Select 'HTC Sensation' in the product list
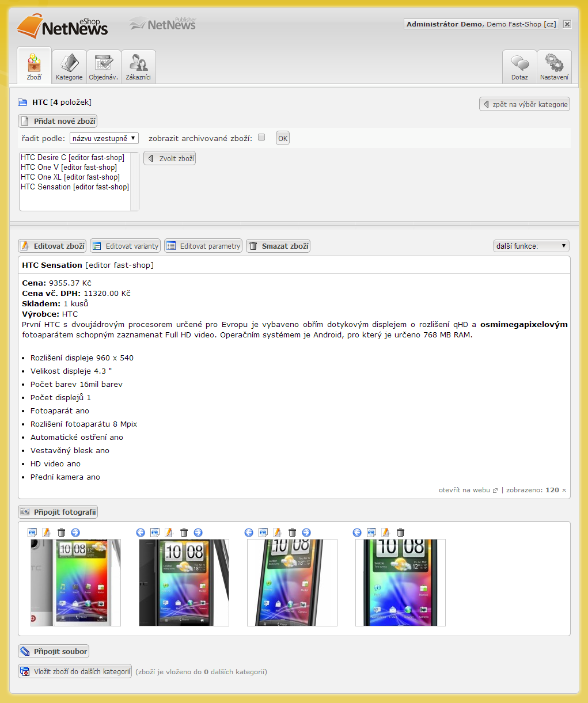 coord(75,187)
